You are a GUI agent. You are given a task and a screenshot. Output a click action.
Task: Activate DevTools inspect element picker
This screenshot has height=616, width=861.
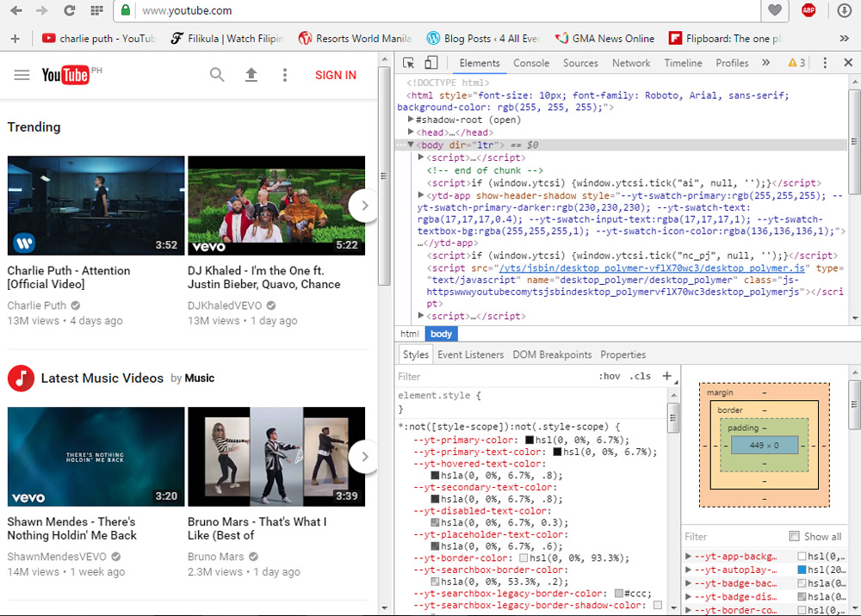(408, 63)
